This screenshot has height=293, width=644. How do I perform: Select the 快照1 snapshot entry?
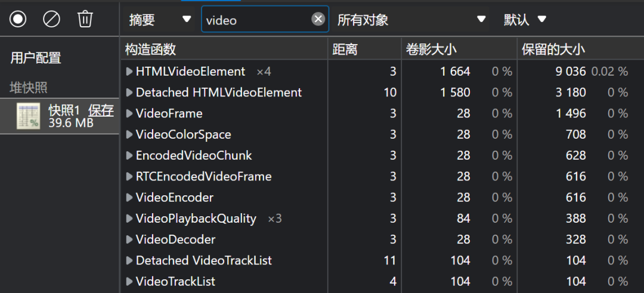60,116
